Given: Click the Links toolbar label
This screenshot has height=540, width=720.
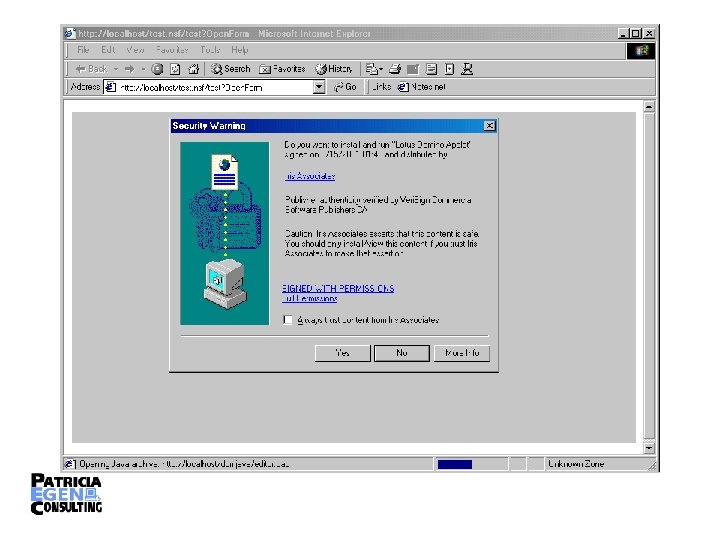Looking at the screenshot, I should click(x=381, y=86).
